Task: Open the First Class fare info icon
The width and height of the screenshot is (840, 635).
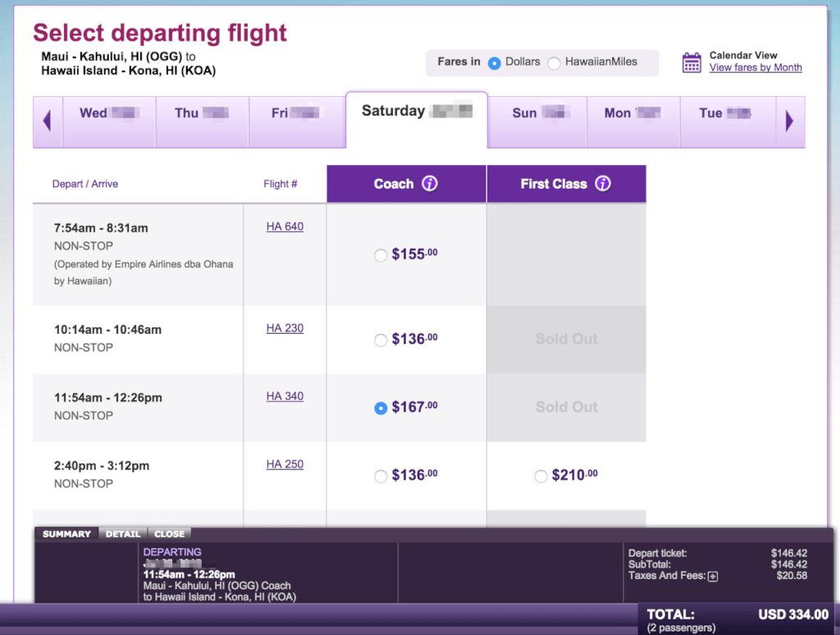Action: [603, 184]
